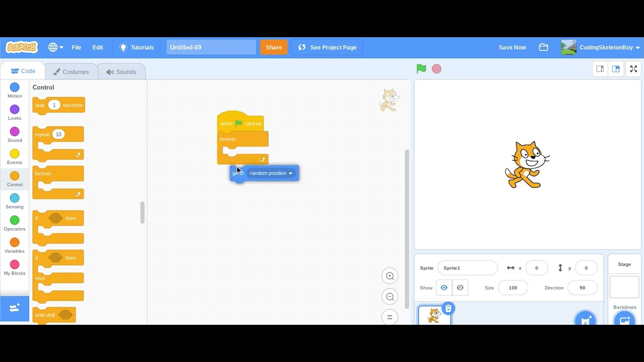The image size is (644, 362).
Task: Hide the sprite with crossed eye
Action: [460, 288]
